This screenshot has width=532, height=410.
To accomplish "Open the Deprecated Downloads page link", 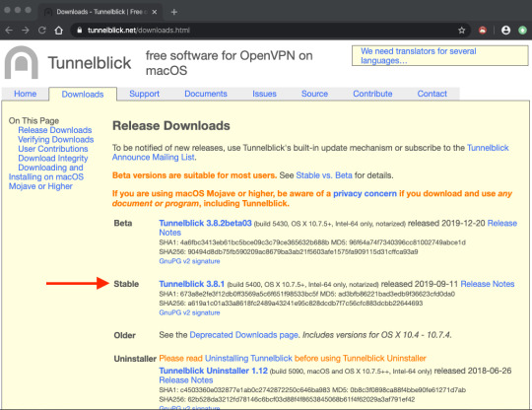I will [244, 335].
